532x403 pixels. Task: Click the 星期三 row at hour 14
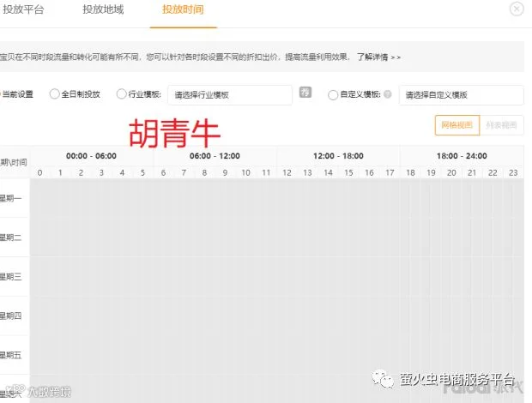click(328, 277)
